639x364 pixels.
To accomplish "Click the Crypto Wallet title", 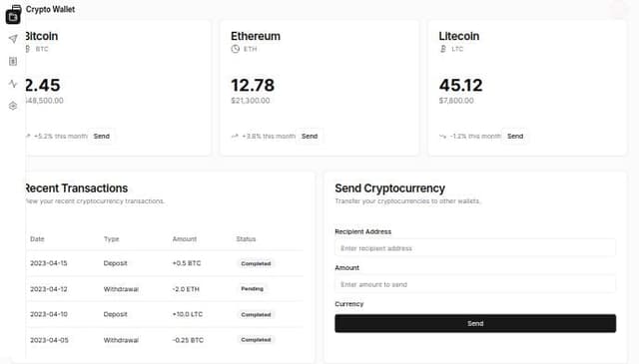I will [50, 9].
